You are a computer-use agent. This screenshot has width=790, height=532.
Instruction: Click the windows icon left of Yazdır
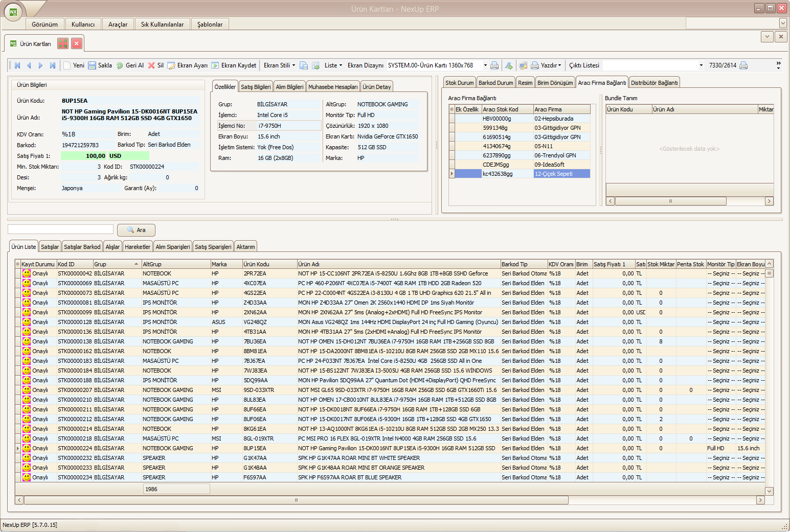pos(523,65)
